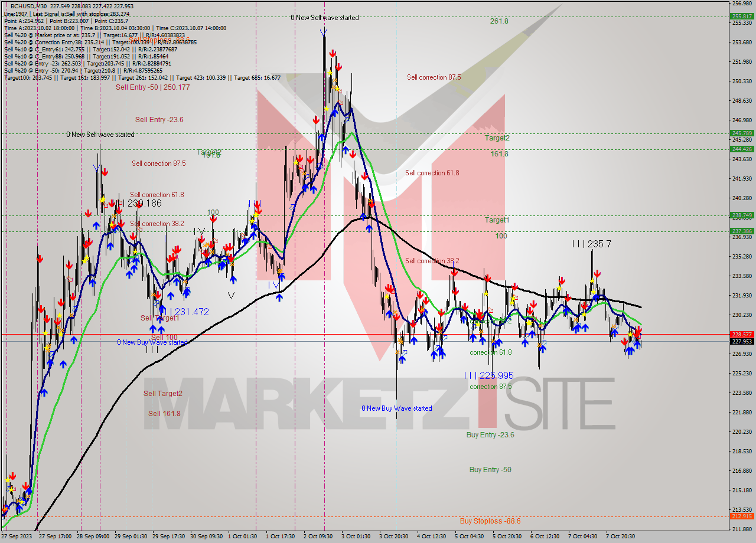756x543 pixels.
Task: Select the '239.186' price annotation
Action: [x=144, y=203]
